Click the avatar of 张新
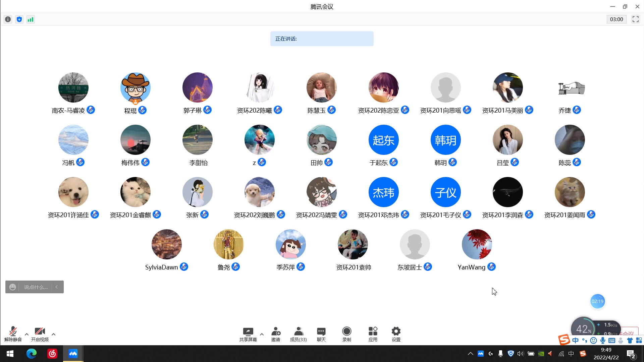This screenshot has width=644, height=362. point(198,192)
